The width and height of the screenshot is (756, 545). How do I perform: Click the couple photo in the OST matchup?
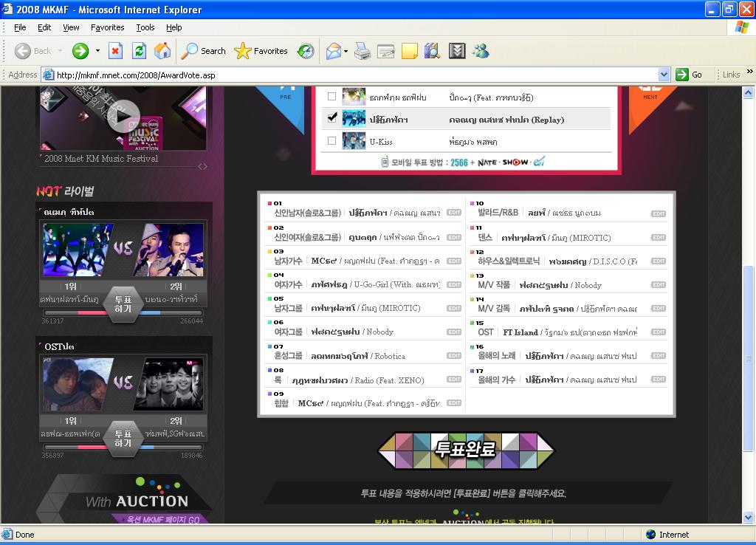tap(78, 385)
